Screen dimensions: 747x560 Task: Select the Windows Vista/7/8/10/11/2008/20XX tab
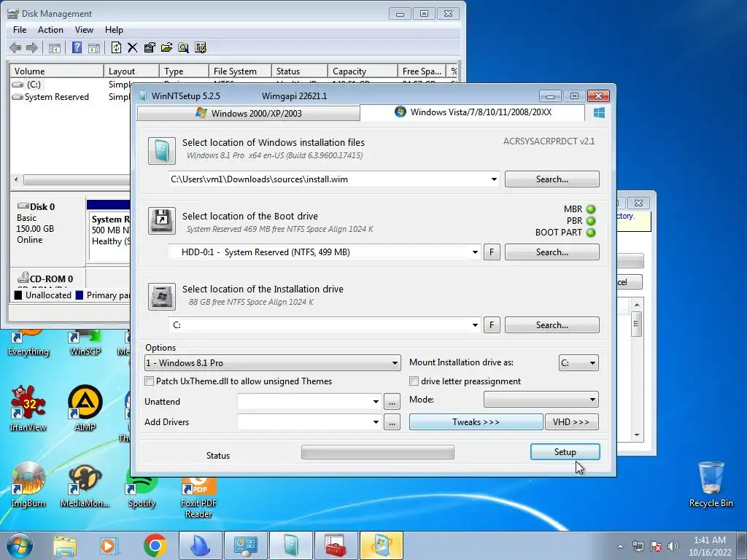click(473, 112)
